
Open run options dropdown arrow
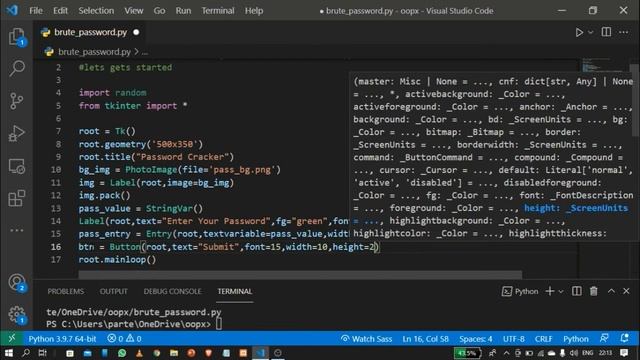coord(591,32)
